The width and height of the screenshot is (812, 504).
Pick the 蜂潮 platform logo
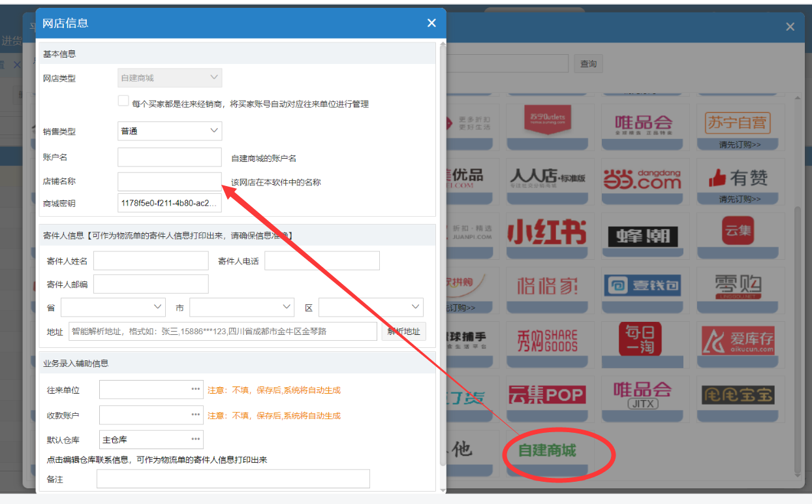(x=643, y=235)
